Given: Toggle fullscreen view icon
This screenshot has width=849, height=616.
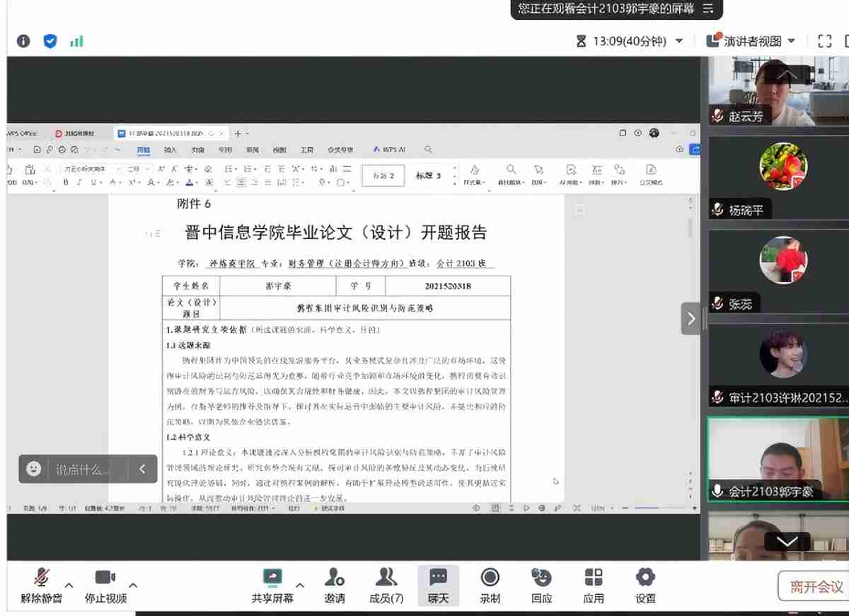Looking at the screenshot, I should tap(824, 41).
